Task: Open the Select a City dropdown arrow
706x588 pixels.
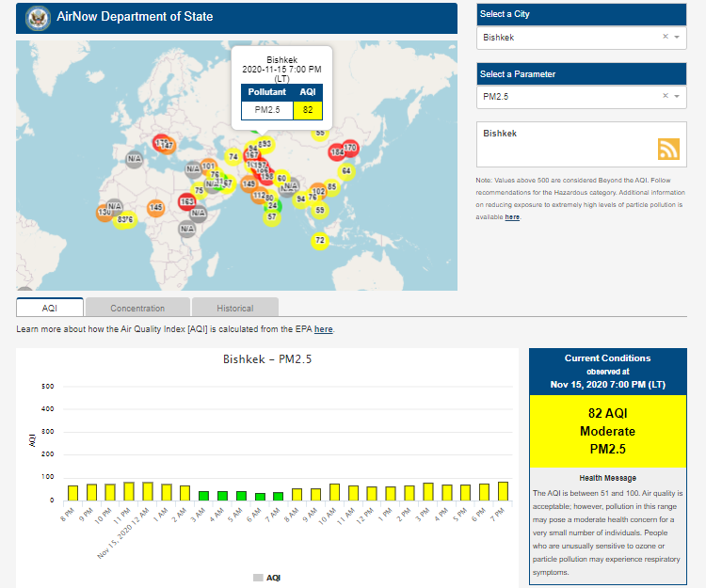Action: point(677,38)
